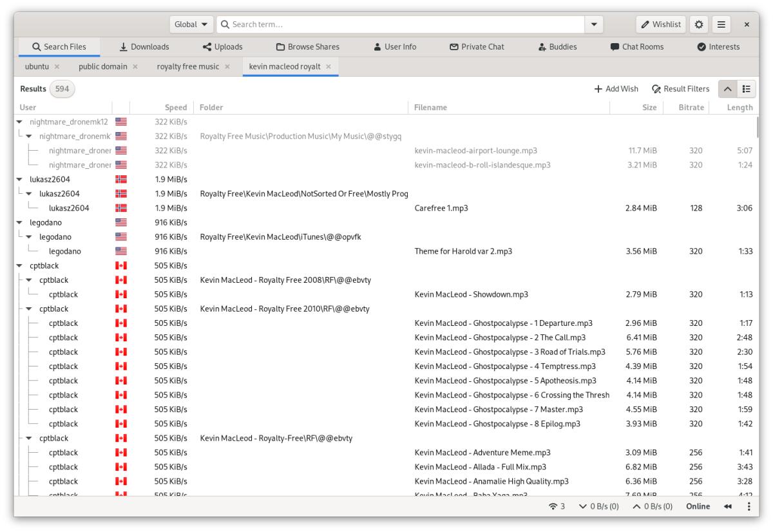The image size is (773, 532).
Task: Click Online to change connection status
Action: click(697, 506)
